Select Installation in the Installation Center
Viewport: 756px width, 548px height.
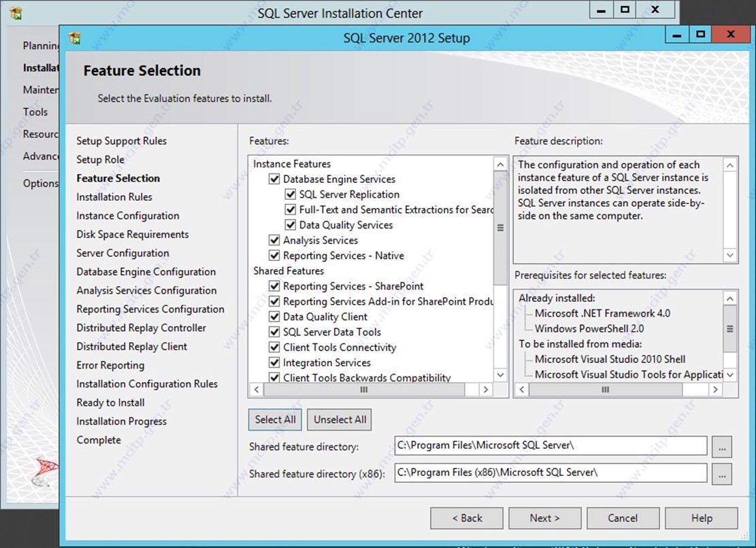41,68
